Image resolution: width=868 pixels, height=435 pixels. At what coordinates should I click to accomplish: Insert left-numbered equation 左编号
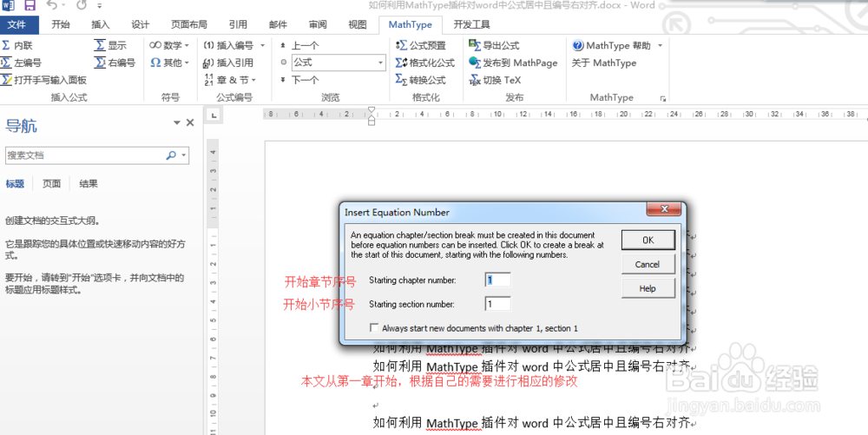21,63
